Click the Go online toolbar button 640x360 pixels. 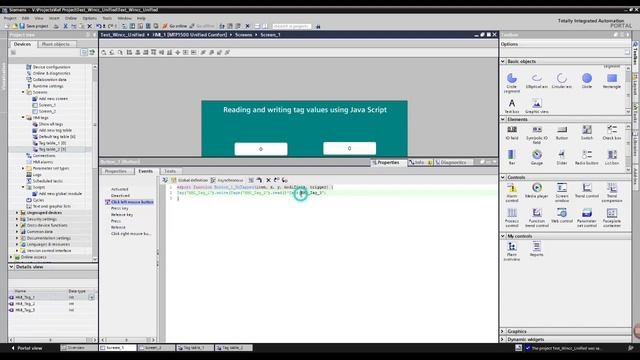(x=174, y=26)
